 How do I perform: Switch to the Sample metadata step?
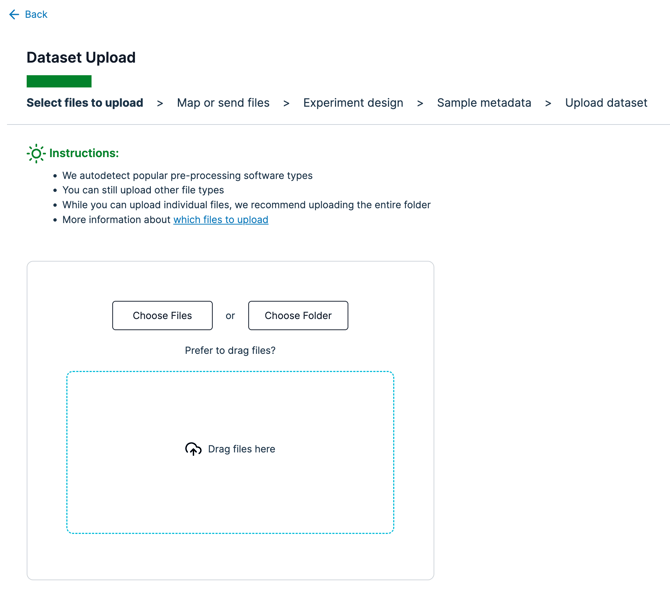[x=484, y=103]
